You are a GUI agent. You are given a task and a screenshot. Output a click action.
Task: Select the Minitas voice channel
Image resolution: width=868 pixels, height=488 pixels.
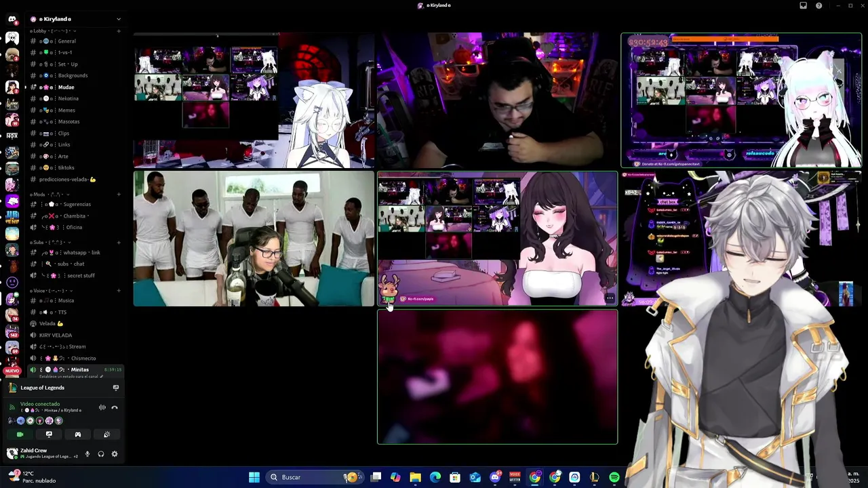coord(75,370)
